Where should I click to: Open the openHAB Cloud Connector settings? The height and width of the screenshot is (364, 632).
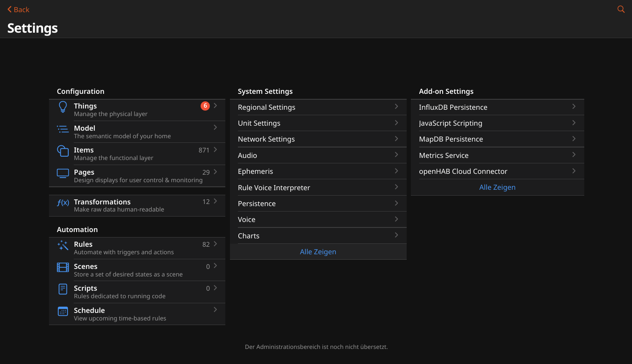pyautogui.click(x=463, y=171)
